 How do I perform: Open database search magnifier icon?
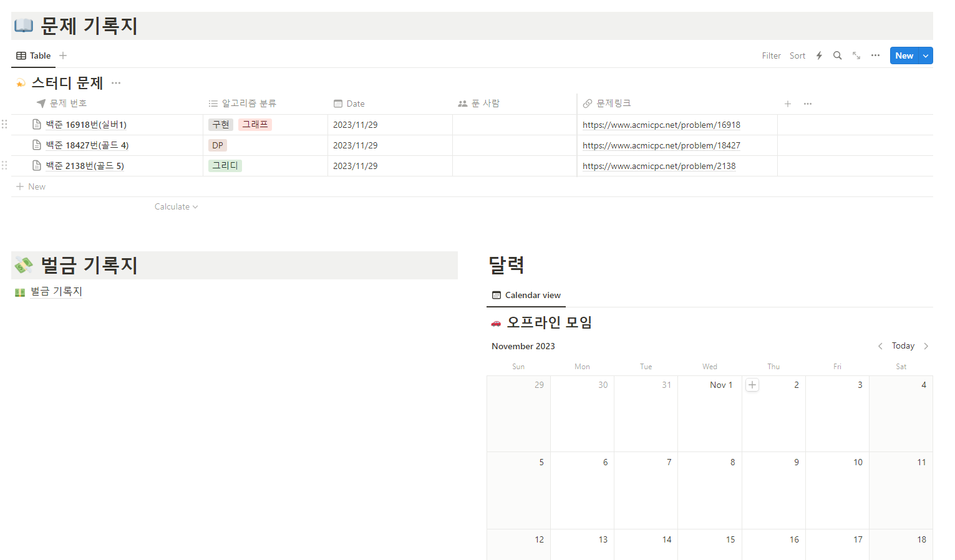[x=838, y=56]
